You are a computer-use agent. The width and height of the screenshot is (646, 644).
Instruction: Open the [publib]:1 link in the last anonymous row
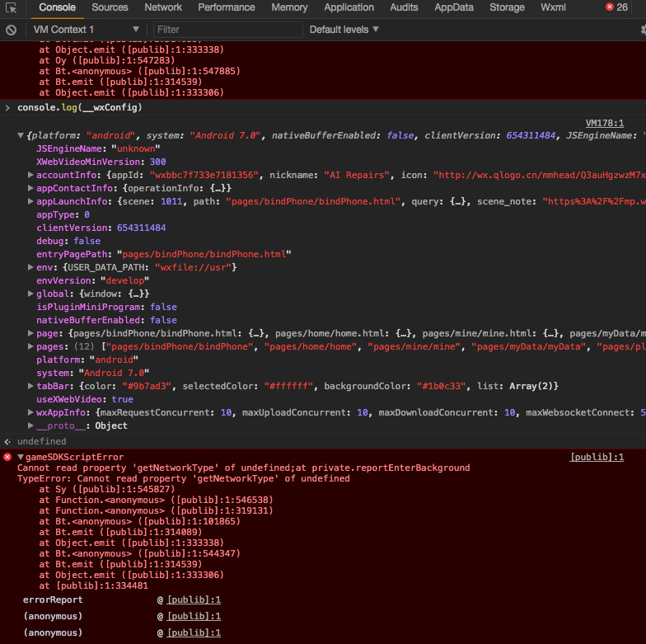pos(194,632)
